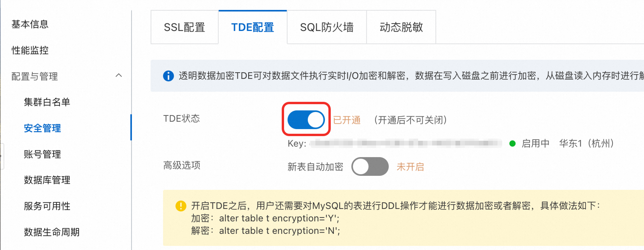Collapse the 配置与管理 section chevron
The image size is (644, 250).
coord(119,75)
